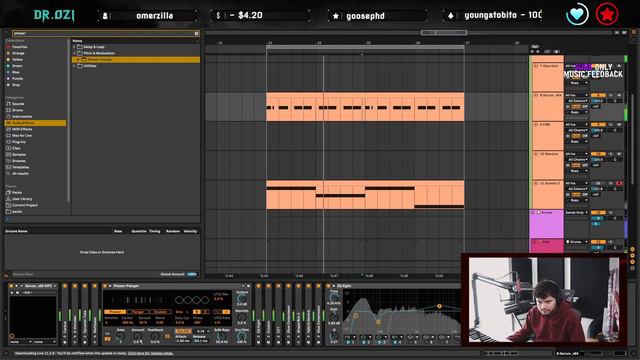Expand the Utilities folder
Image resolution: width=640 pixels, height=360 pixels.
pos(74,66)
